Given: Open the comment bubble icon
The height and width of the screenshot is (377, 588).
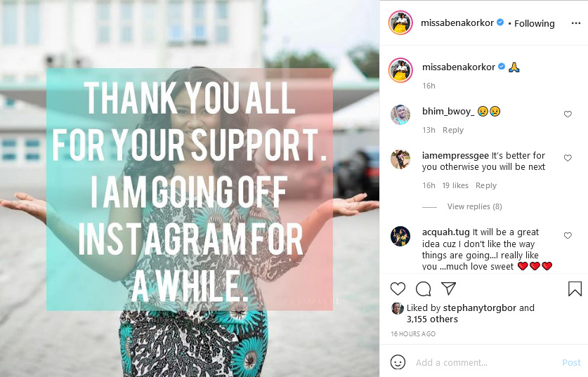Looking at the screenshot, I should click(x=424, y=289).
